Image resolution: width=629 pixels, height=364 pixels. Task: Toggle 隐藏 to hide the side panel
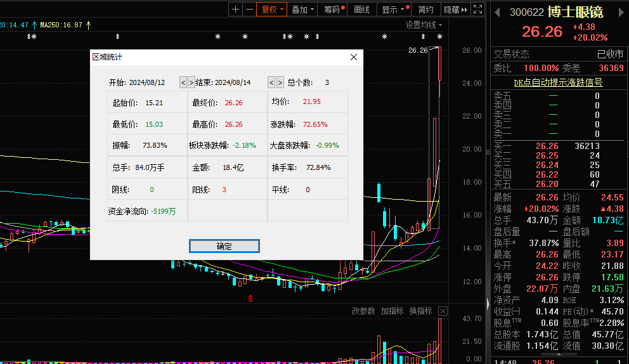455,10
